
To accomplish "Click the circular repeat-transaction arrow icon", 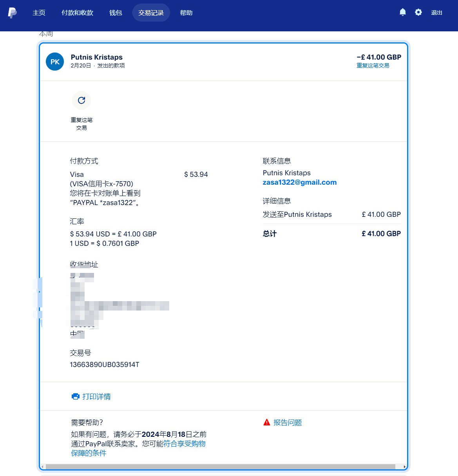I will tap(81, 100).
